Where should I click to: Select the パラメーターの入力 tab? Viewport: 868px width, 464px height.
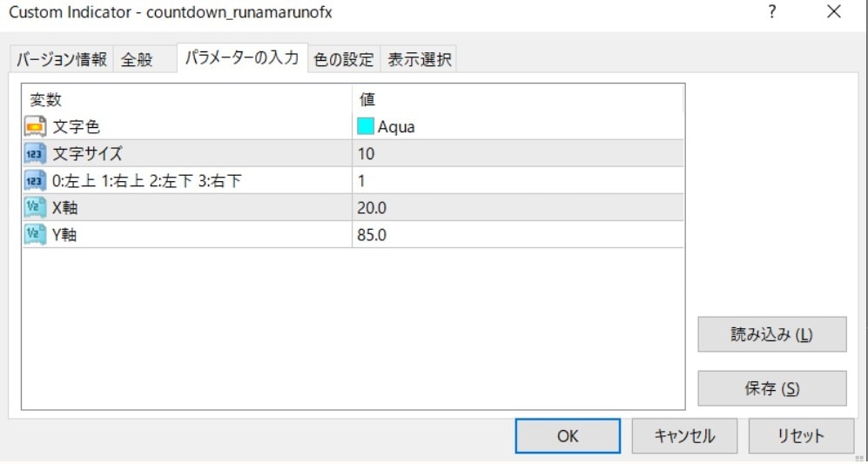click(x=242, y=58)
